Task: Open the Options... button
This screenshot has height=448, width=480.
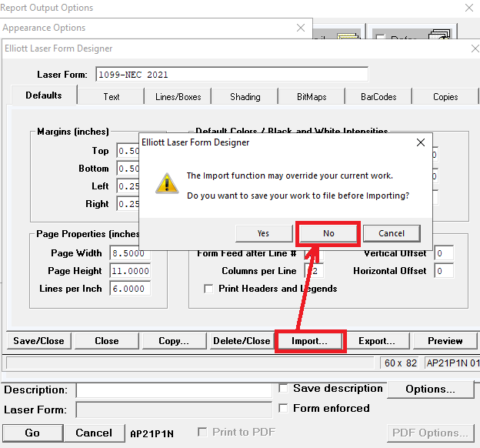Action: pos(431,389)
